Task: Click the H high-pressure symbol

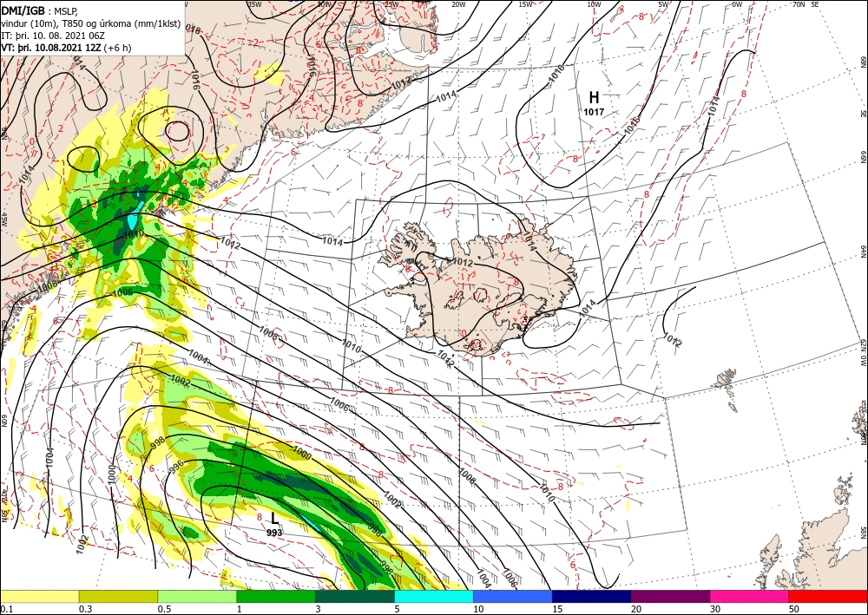Action: (594, 98)
